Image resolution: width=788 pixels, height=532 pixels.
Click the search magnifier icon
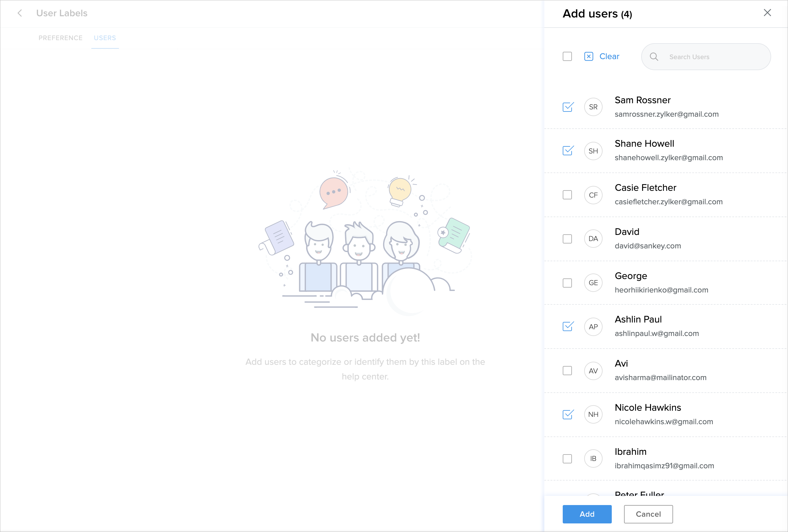(654, 57)
